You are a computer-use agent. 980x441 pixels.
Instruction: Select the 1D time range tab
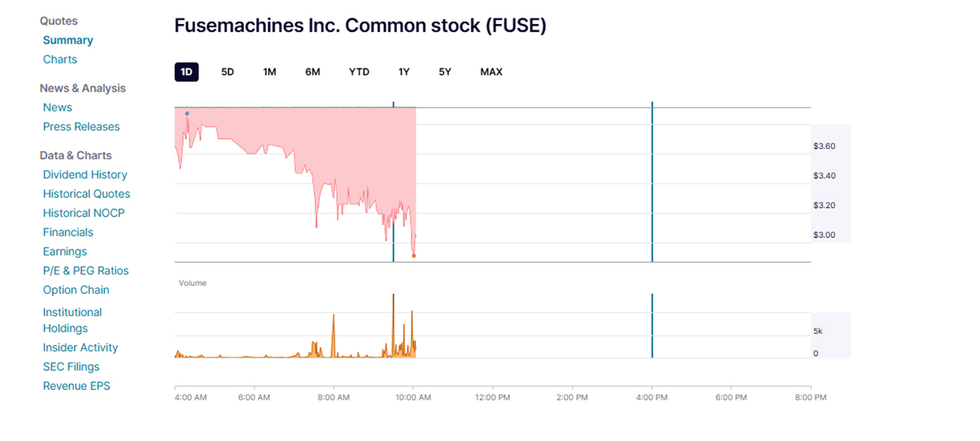186,72
